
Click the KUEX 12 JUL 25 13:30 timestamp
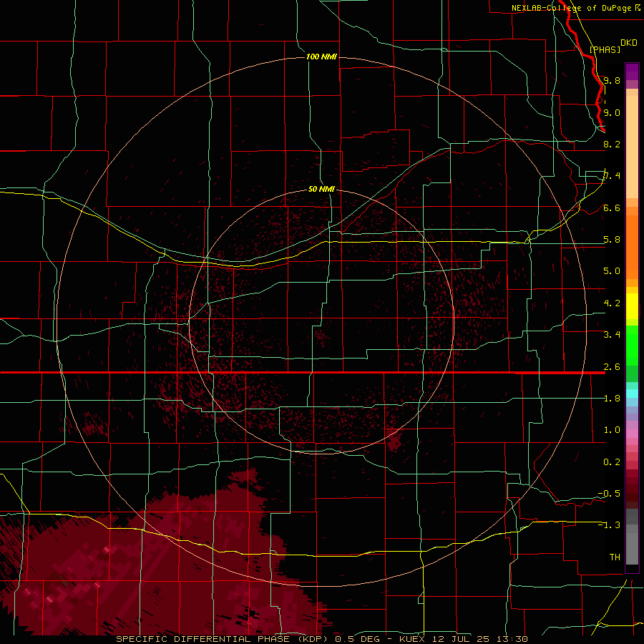click(x=463, y=639)
